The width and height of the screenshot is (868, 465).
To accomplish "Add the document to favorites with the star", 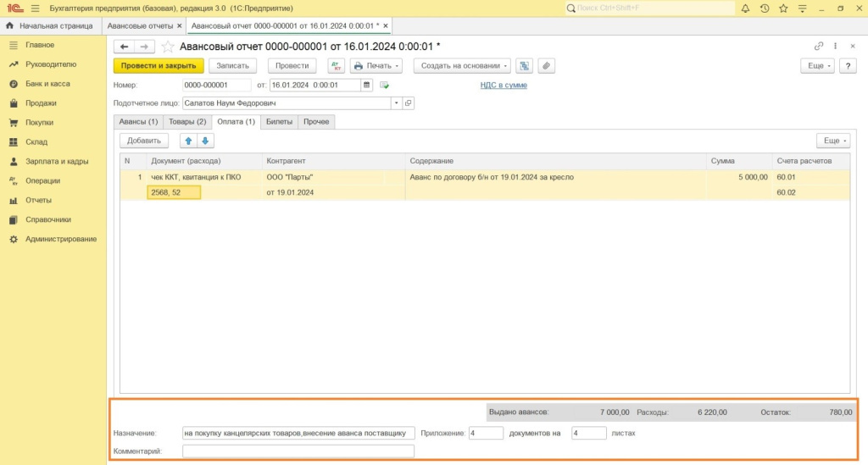I will tap(168, 47).
